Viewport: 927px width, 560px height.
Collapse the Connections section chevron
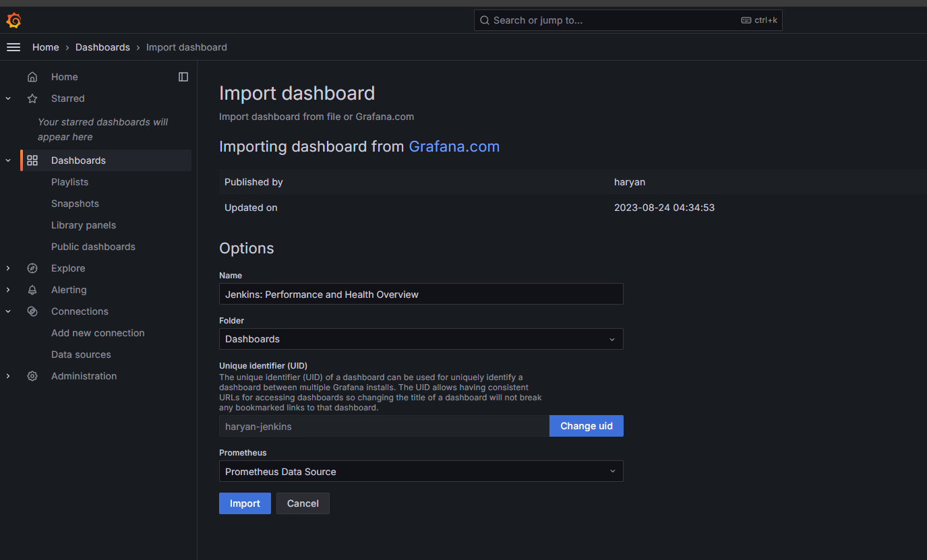pyautogui.click(x=8, y=311)
